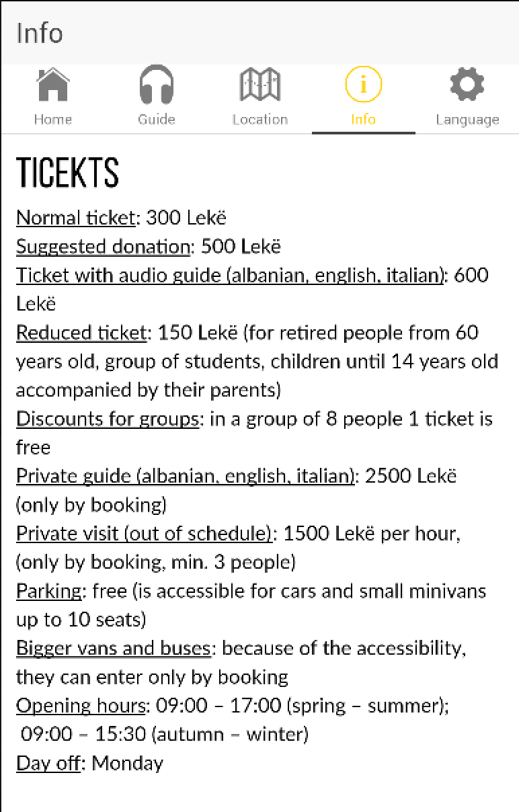Viewport: 519px width, 812px height.
Task: Select the Location map icon
Action: coord(260,85)
